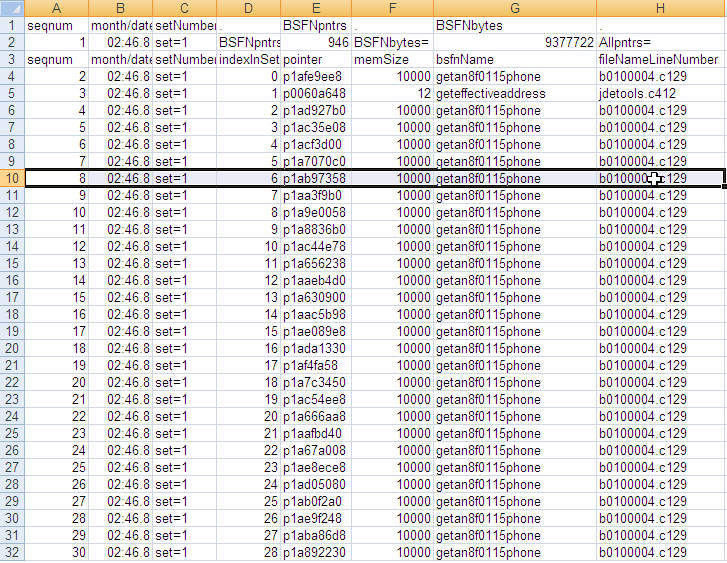Click memSize cell with value 12
The width and height of the screenshot is (727, 563).
(393, 94)
